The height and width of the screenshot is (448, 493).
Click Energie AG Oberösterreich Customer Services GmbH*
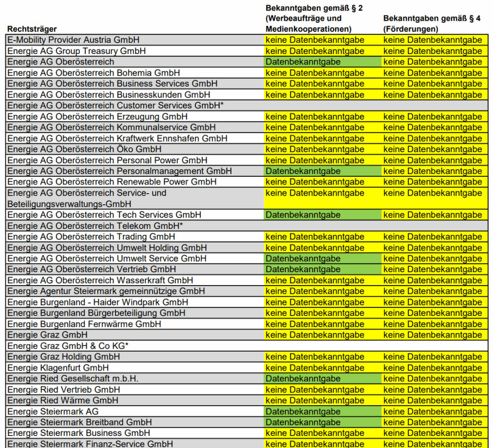point(116,105)
